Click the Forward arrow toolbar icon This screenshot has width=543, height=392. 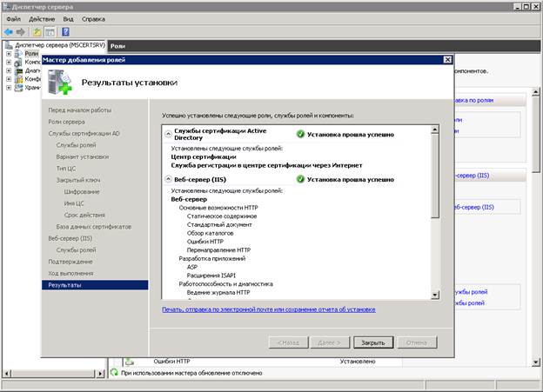click(x=21, y=32)
